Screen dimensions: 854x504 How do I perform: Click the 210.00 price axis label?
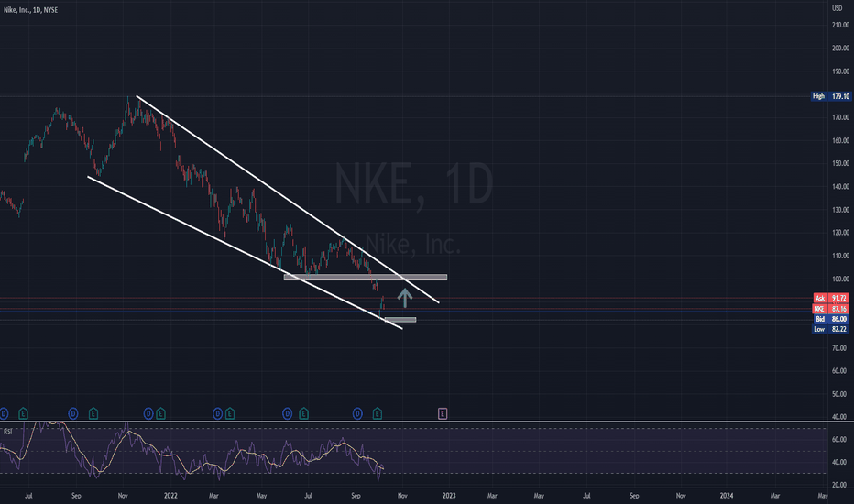pos(840,25)
